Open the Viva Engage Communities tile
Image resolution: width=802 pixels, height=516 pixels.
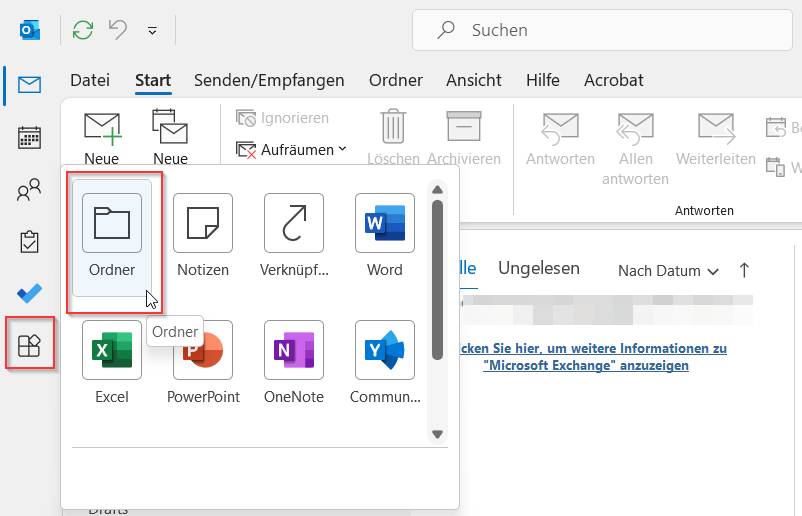[x=385, y=362]
